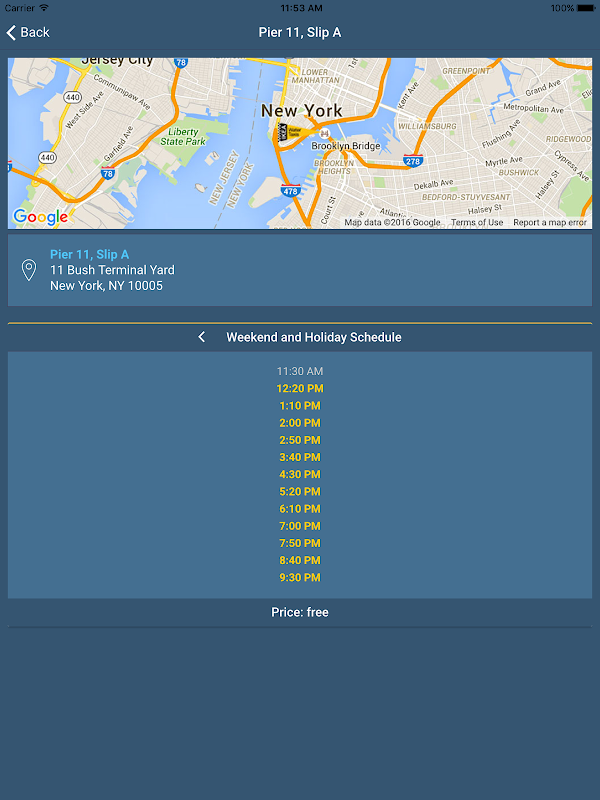
Task: Select the 5:20 PM departure time
Action: click(300, 491)
